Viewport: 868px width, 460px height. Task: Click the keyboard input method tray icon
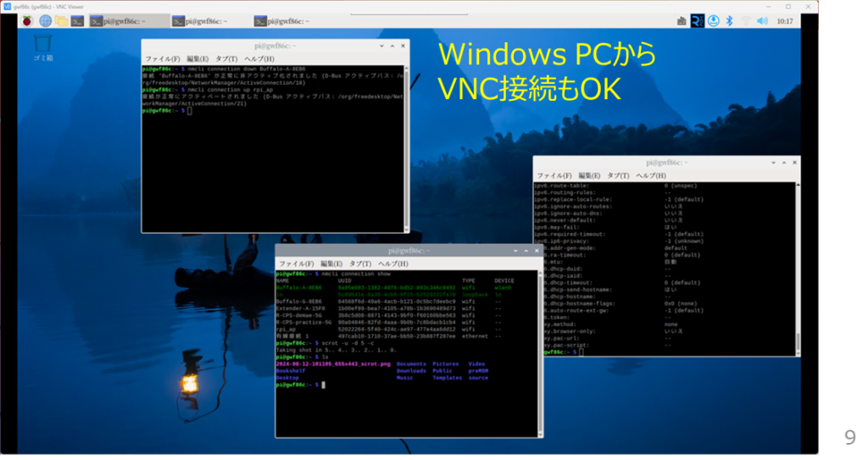click(682, 20)
